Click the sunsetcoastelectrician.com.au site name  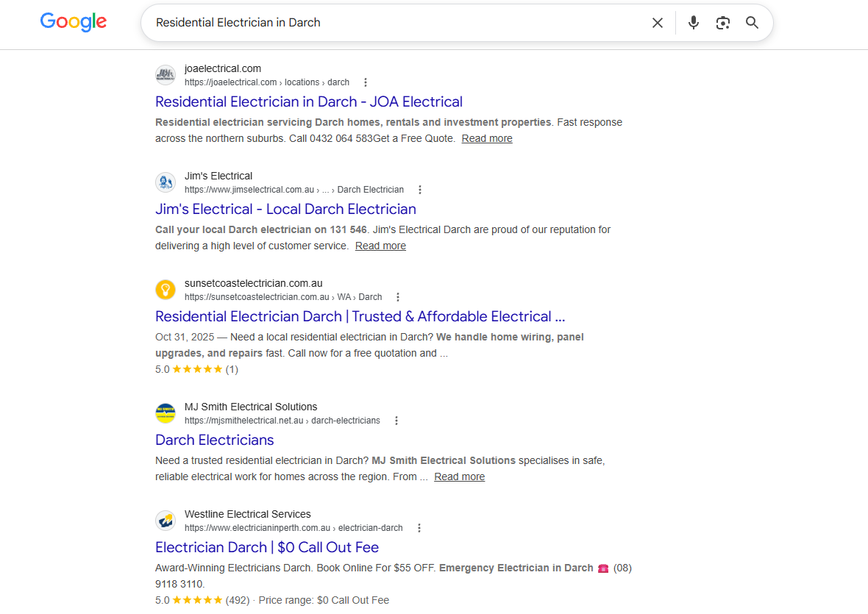[x=254, y=283]
